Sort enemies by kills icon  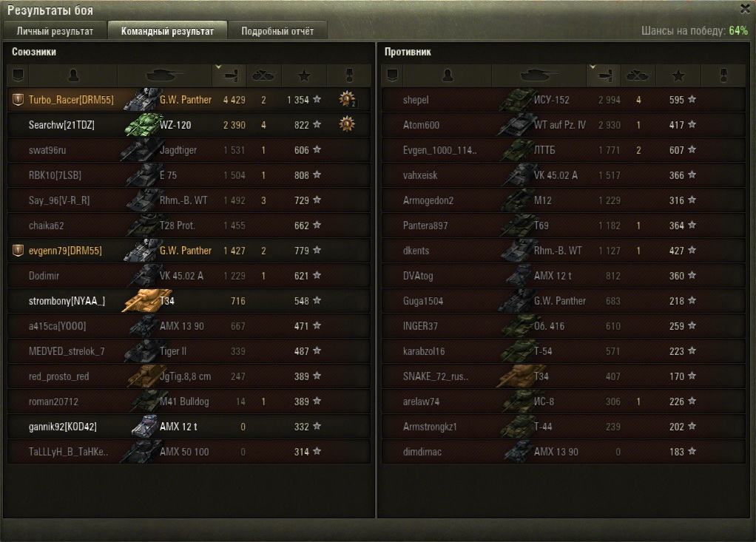tap(638, 75)
